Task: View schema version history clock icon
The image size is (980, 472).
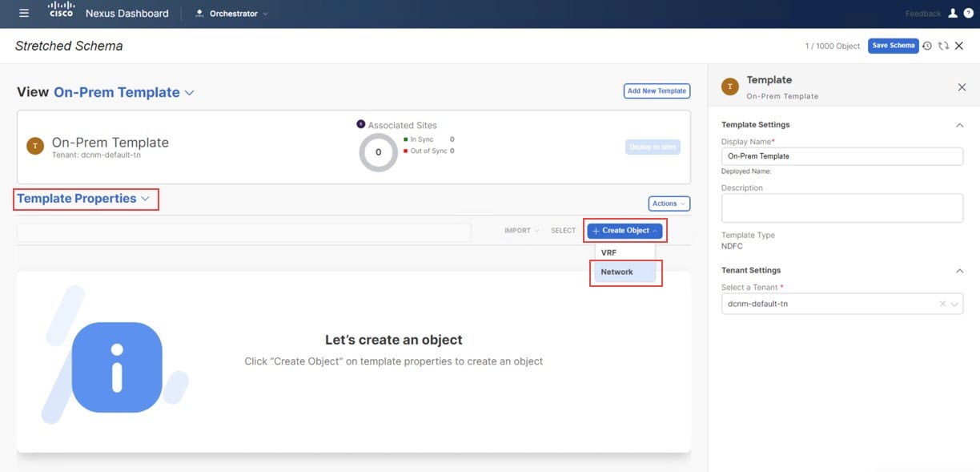Action: coord(927,46)
